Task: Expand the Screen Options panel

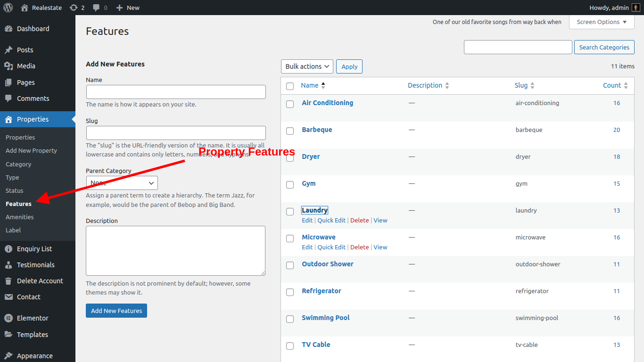Action: pos(602,22)
